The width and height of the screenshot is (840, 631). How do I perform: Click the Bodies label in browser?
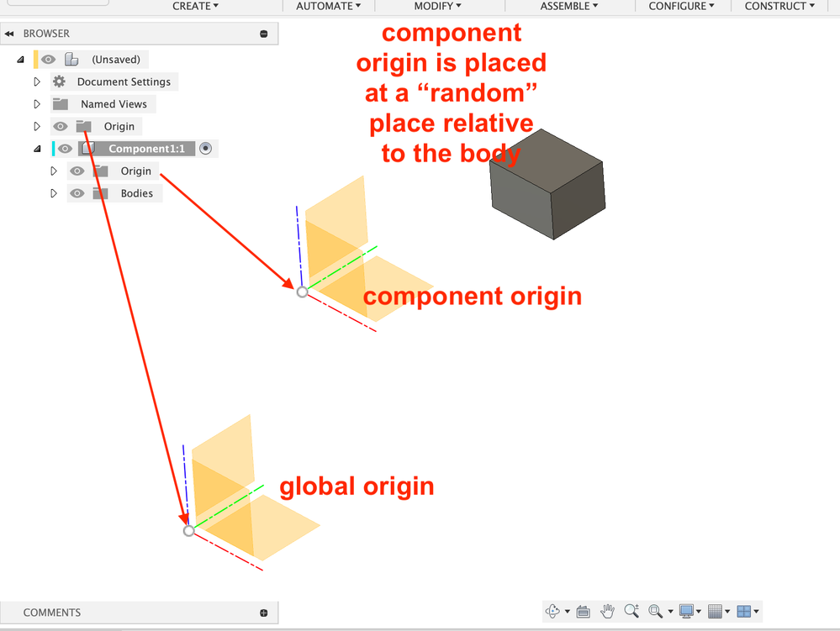pos(136,193)
